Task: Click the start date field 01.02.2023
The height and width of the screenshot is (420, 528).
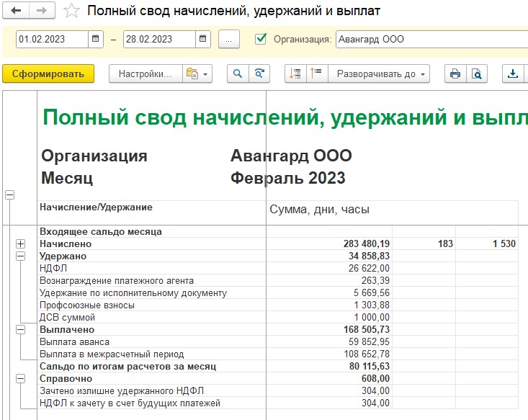Action: coord(52,39)
